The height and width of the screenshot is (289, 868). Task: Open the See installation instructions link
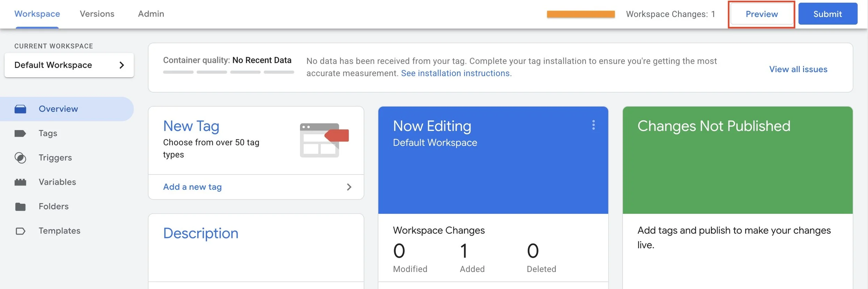456,73
